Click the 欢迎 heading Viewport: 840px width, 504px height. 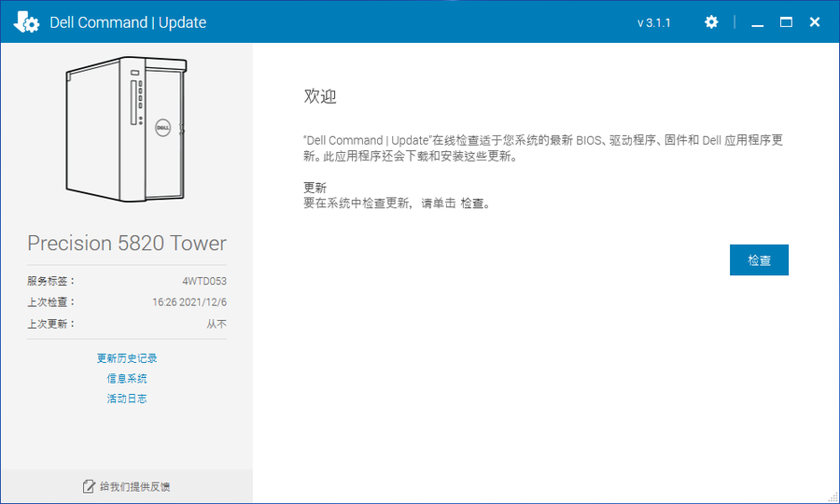tap(320, 96)
